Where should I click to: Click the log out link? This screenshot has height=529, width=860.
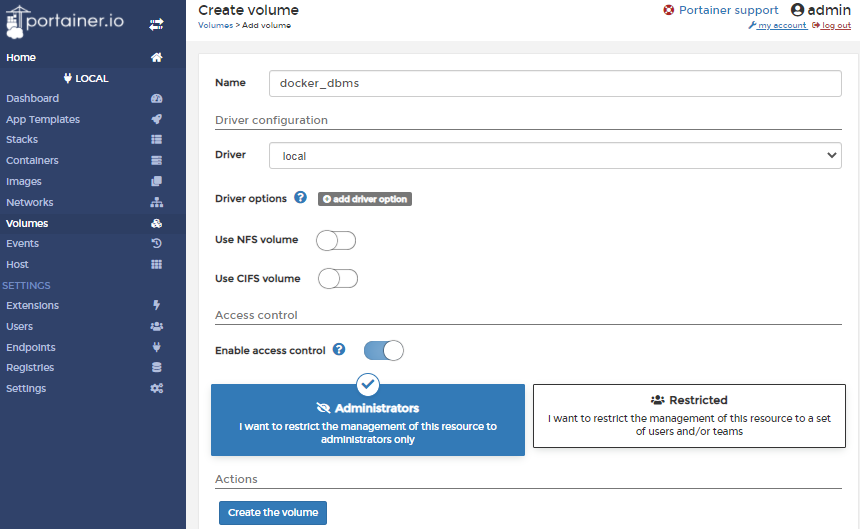831,25
